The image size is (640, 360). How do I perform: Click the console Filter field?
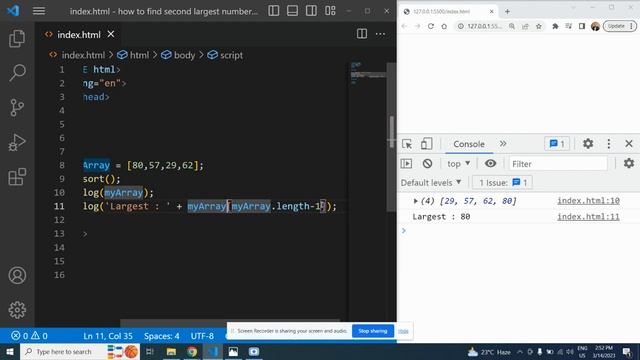(558, 164)
